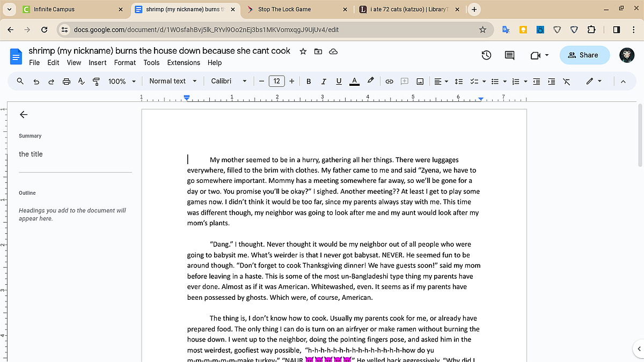Open comment history speech bubble icon

coord(509,55)
